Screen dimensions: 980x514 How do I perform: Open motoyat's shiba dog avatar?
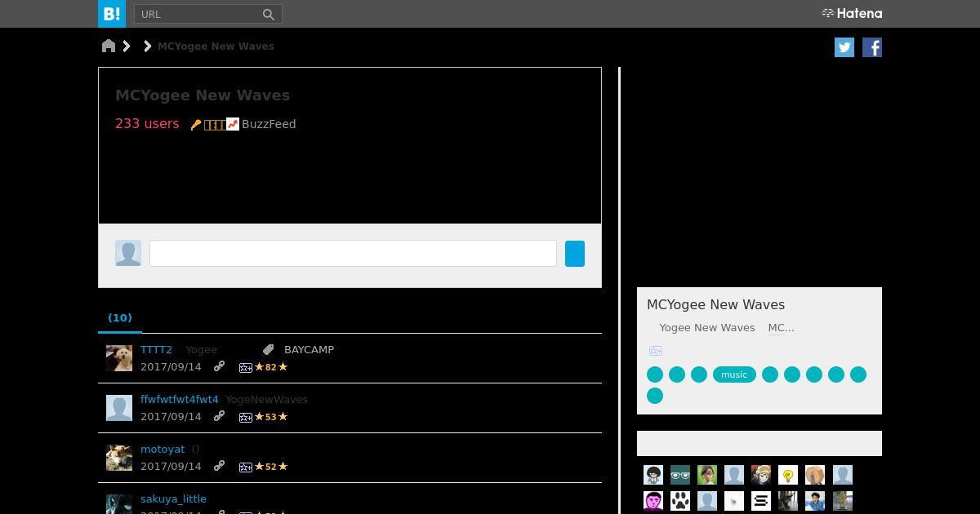coord(119,458)
